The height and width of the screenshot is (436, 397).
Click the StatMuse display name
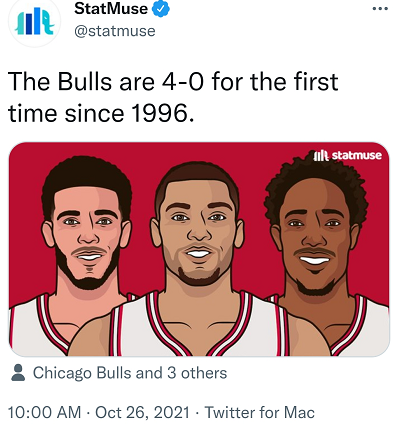point(111,9)
